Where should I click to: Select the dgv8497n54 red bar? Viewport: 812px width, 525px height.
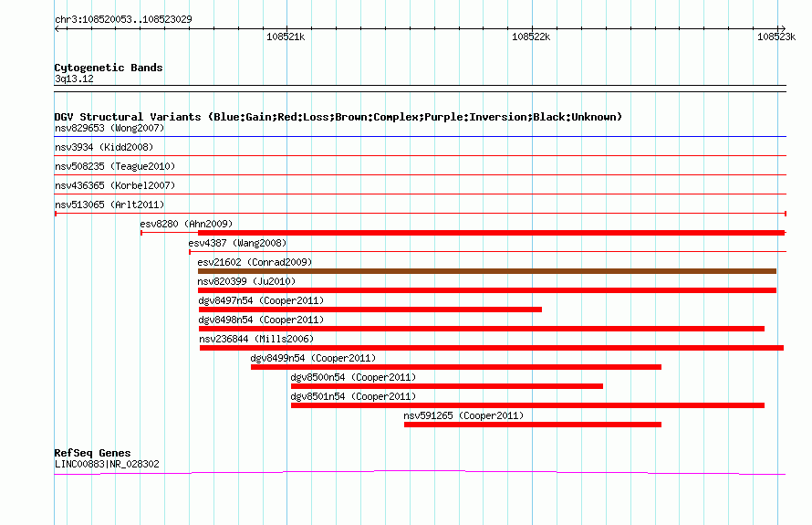pyautogui.click(x=370, y=310)
